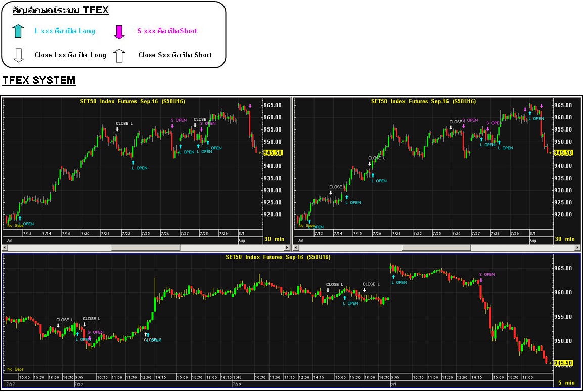Click the 14:15 time label on 8/1 in 5 min chart
This screenshot has height=392, width=583.
click(x=477, y=377)
